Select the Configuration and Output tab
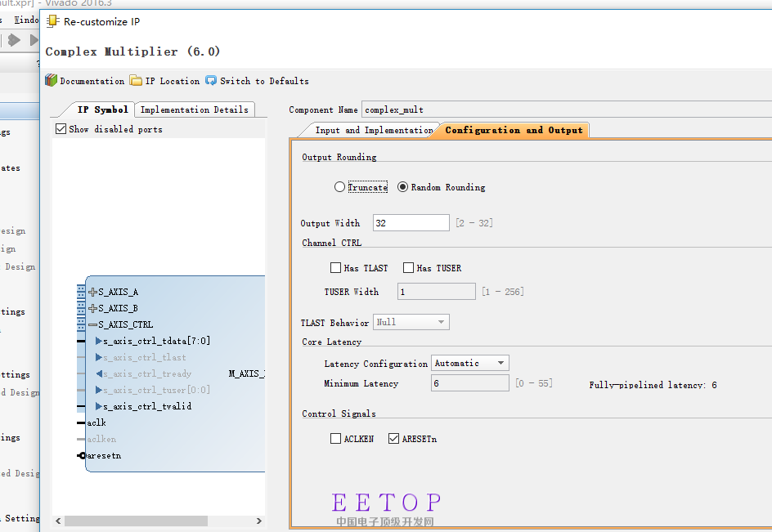 click(x=514, y=131)
